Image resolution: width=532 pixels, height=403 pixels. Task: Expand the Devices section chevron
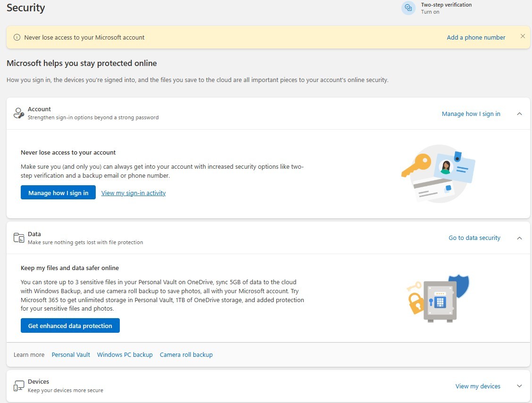[x=519, y=386]
